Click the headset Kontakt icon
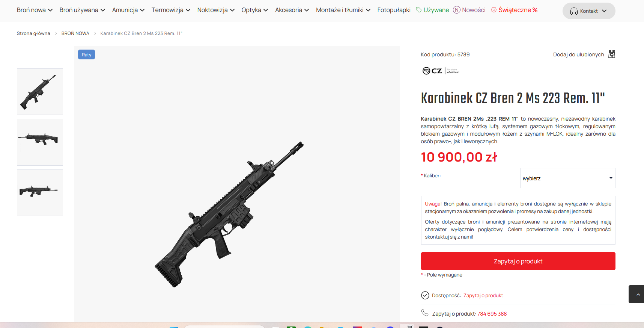The width and height of the screenshot is (644, 328). 574,11
